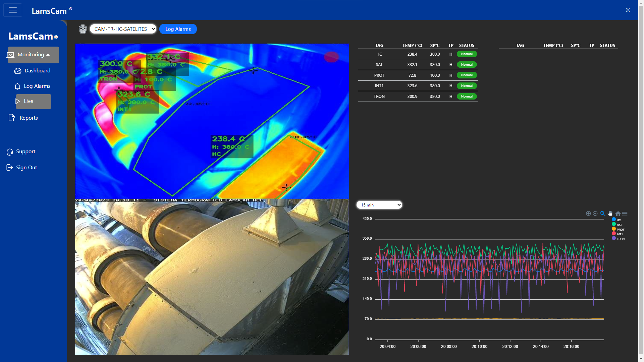The image size is (644, 362).
Task: Click the blue Log Alarms button
Action: (x=178, y=29)
